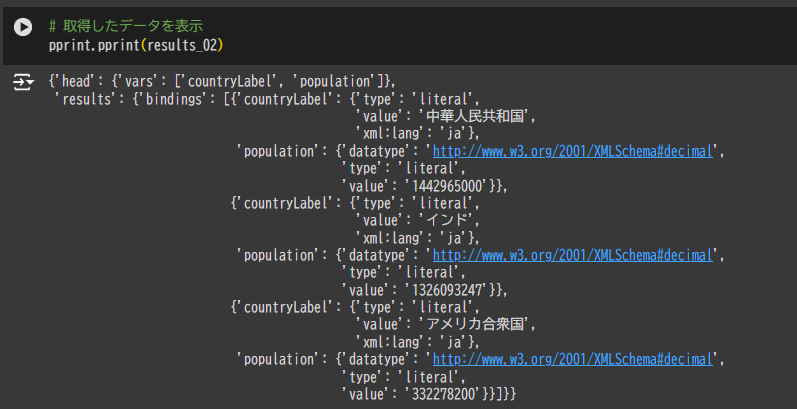Run the pprint code cell

23,27
